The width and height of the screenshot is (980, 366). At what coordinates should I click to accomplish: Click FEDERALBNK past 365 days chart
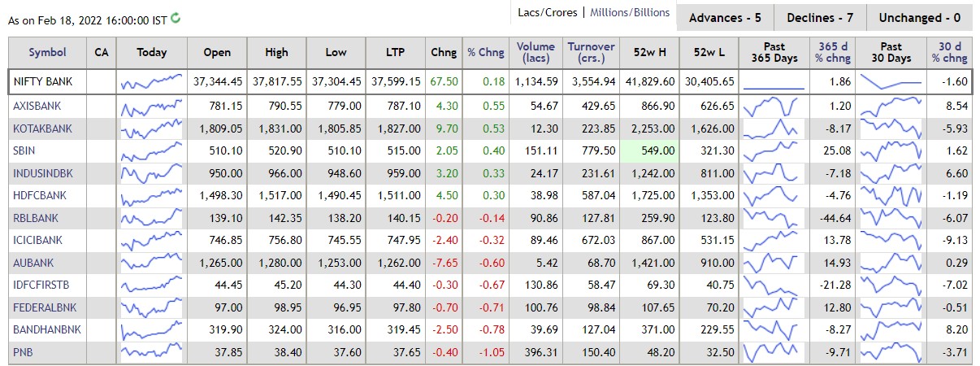point(774,307)
